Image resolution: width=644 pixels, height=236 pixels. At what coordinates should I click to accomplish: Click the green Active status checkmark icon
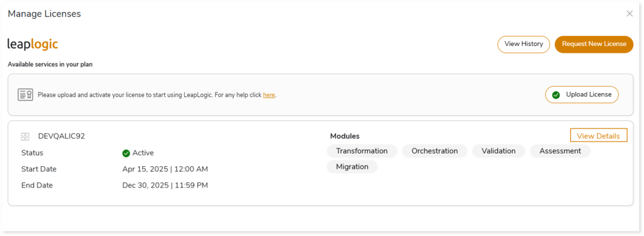point(126,154)
